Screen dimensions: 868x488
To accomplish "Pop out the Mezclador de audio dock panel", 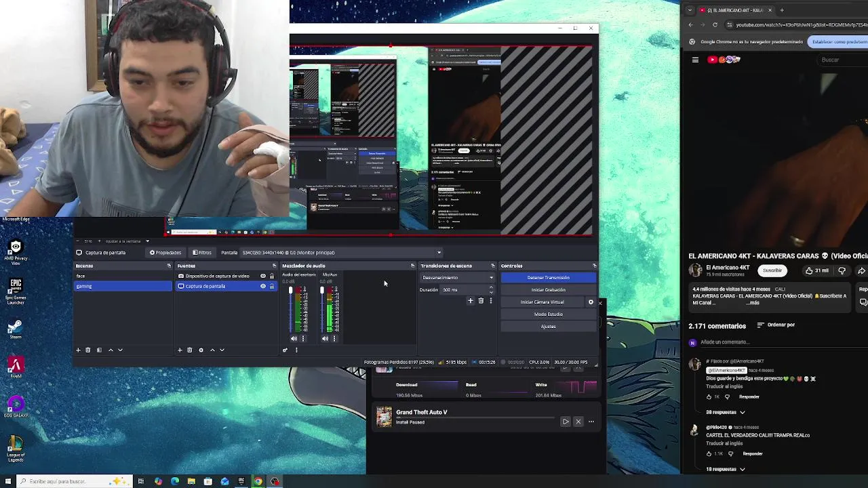I will 412,266.
